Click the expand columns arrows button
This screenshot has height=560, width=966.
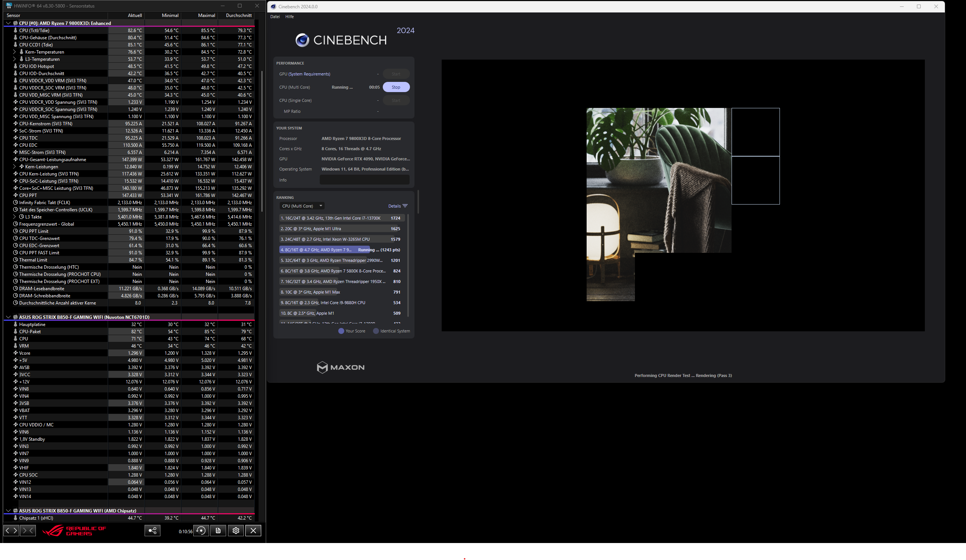[x=11, y=531]
